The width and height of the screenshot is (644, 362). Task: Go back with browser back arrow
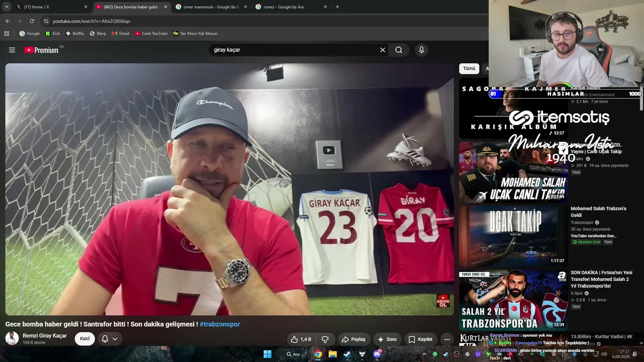click(x=8, y=21)
